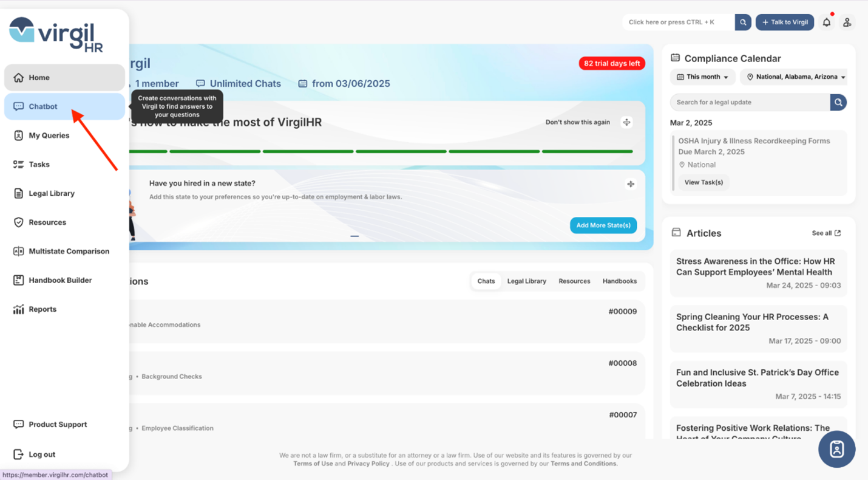Click the carousel indicator dash under the state card
Image resolution: width=868 pixels, height=480 pixels.
click(354, 236)
